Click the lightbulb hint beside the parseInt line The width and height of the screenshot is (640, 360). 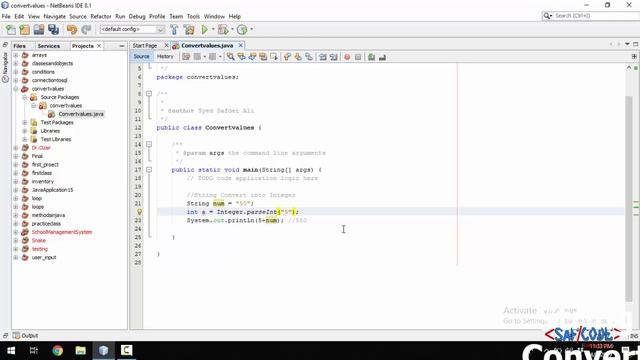(139, 212)
